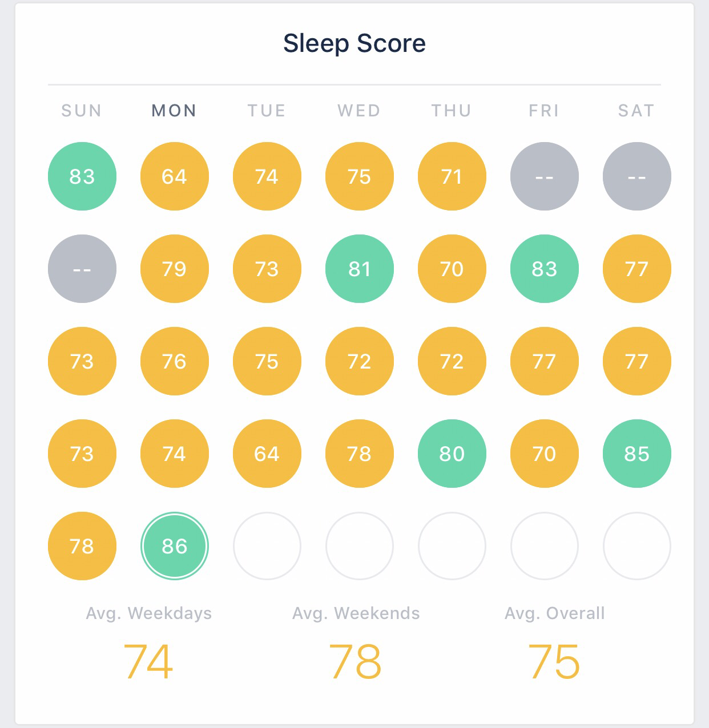
Task: Click the score 64 under Monday
Action: (x=174, y=176)
